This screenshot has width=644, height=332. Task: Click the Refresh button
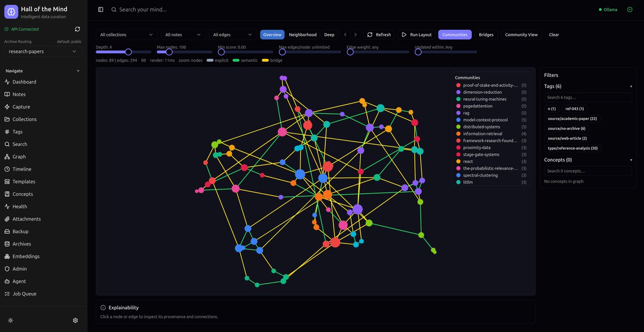click(x=379, y=35)
